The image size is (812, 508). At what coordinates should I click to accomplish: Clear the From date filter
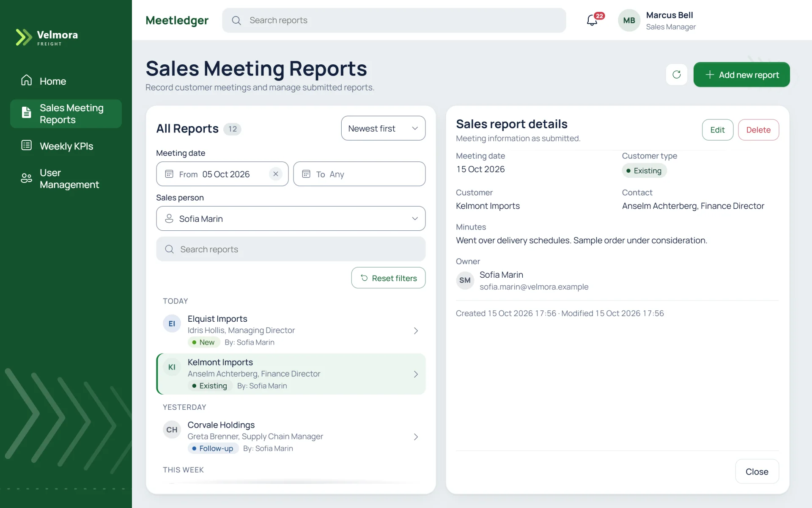[x=276, y=174]
